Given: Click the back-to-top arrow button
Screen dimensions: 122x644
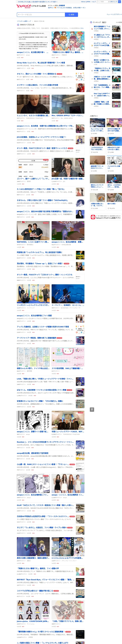Looking at the screenshot, I should [92, 409].
